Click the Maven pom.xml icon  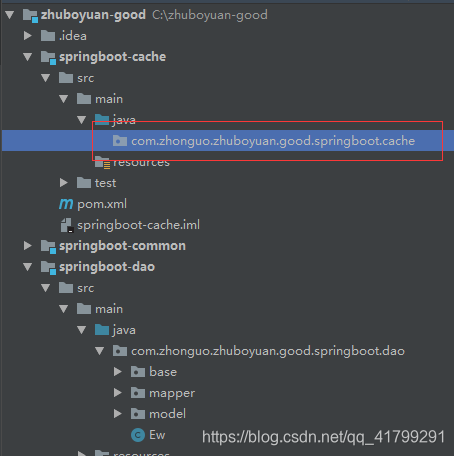coord(66,204)
